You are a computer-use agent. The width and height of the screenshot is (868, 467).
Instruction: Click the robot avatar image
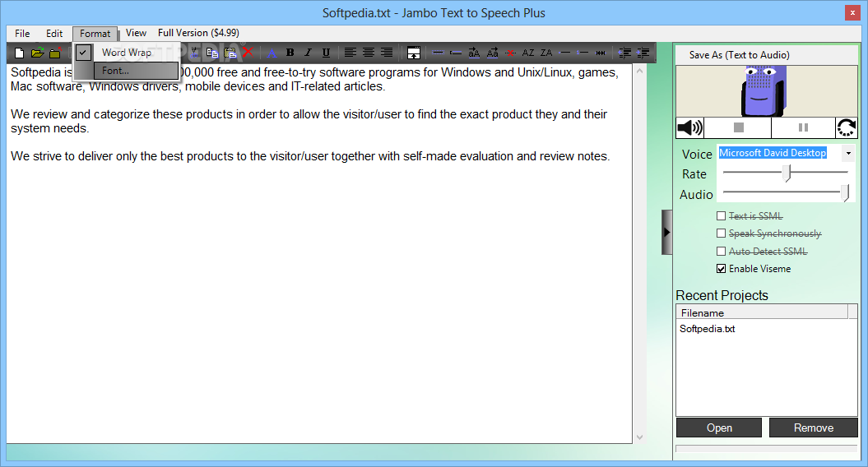(x=764, y=90)
